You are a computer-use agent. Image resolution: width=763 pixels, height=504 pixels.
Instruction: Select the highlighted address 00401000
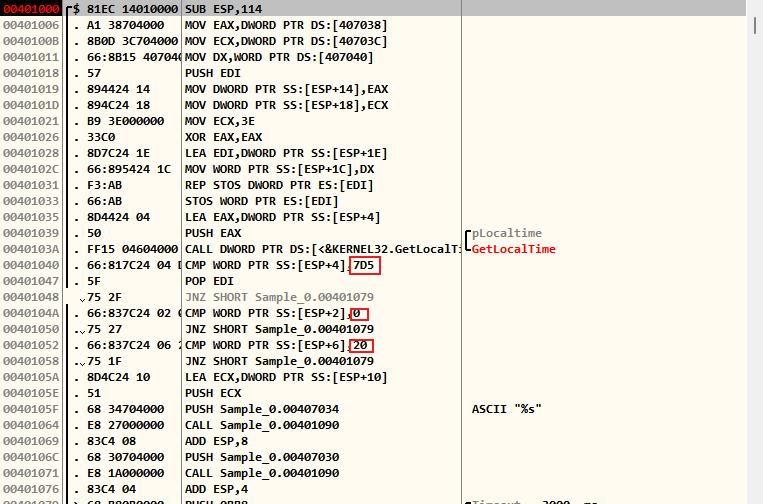[31, 9]
